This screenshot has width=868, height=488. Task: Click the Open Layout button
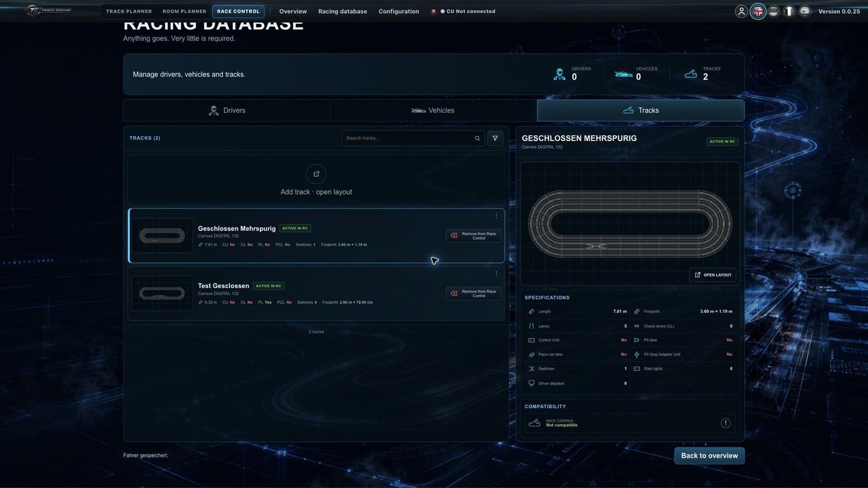click(x=713, y=275)
